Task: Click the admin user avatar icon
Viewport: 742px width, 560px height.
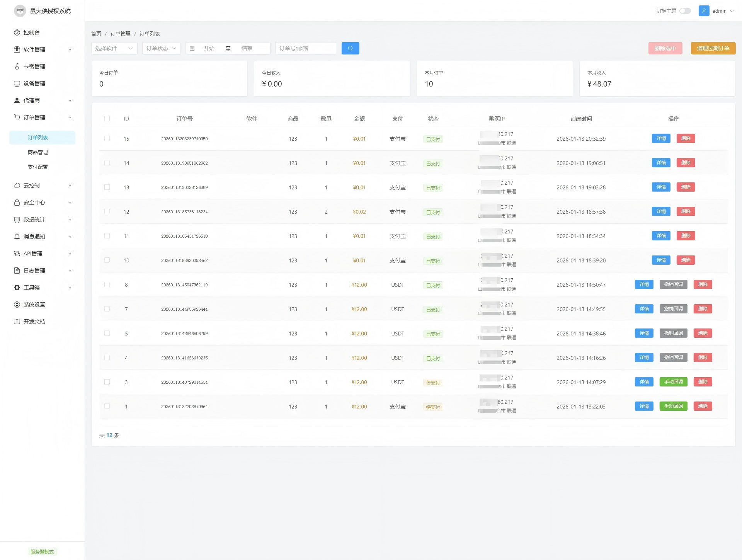Action: [704, 11]
